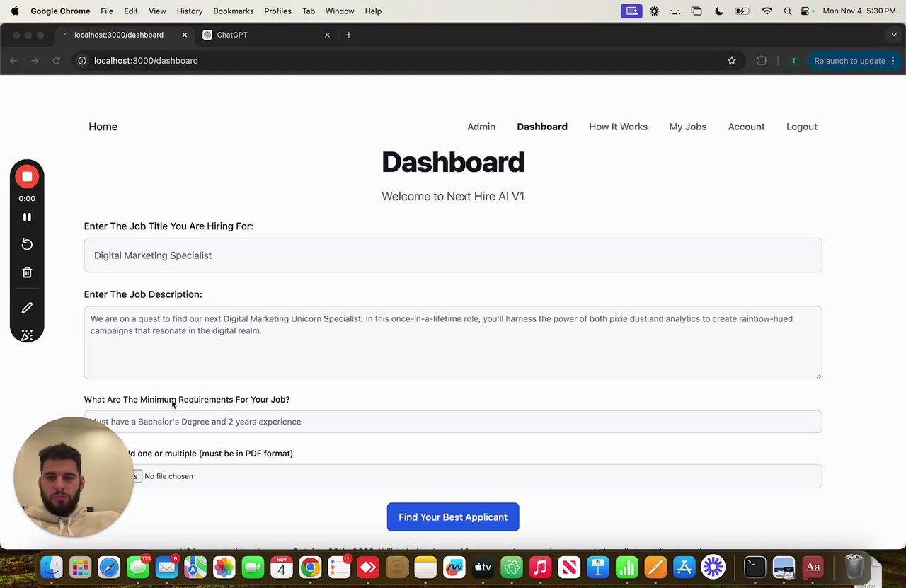Open the Apple menu
This screenshot has height=588, width=906.
coord(15,11)
